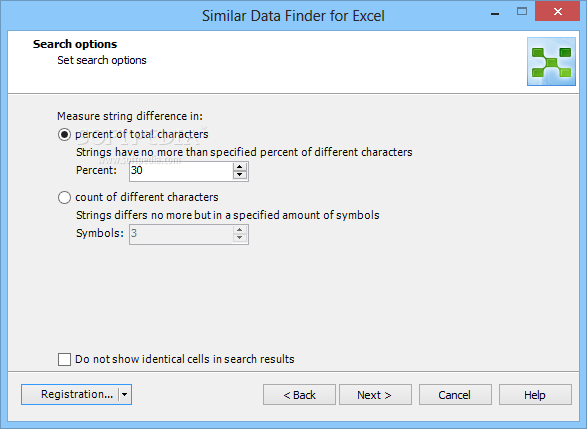The width and height of the screenshot is (587, 429).
Task: Increase the Percent value with up arrow
Action: click(240, 167)
